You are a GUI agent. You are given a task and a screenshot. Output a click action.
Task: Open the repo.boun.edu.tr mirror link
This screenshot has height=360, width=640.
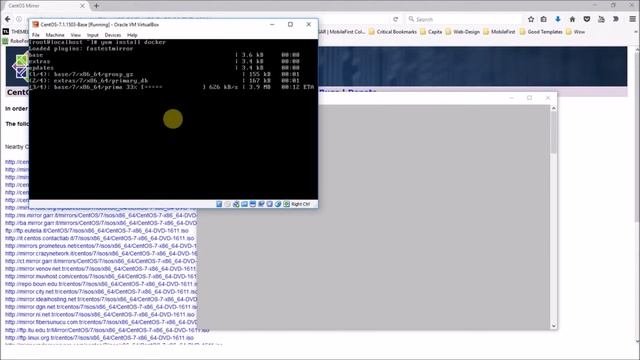tap(100, 284)
